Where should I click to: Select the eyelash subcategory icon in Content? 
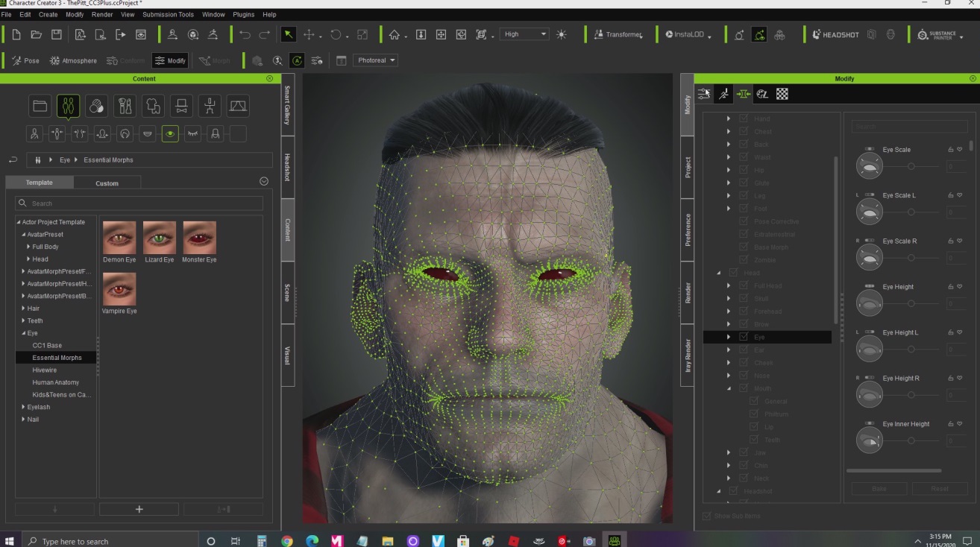point(192,133)
